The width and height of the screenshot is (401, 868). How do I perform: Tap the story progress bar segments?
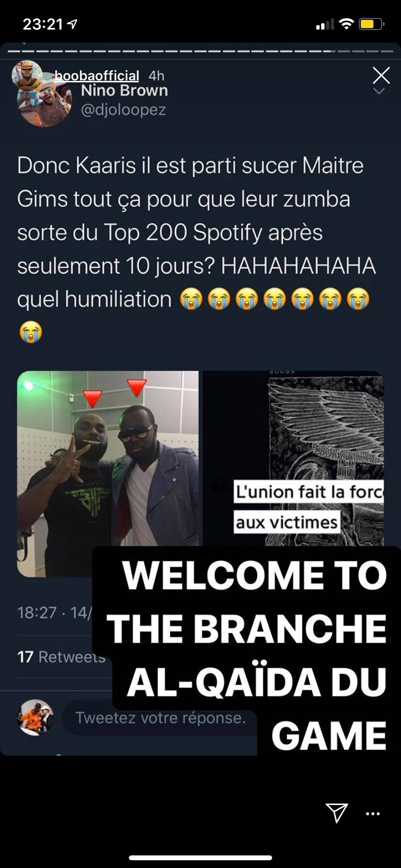200,51
